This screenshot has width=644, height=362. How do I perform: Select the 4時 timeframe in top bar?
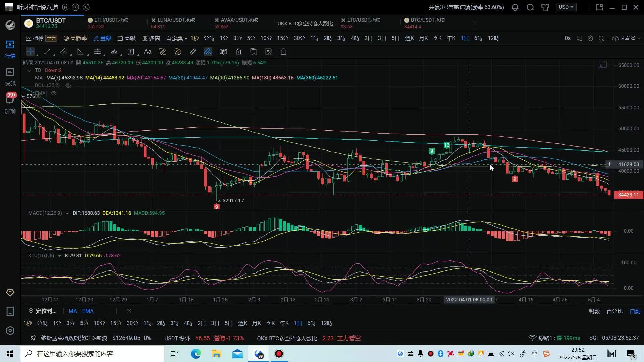pos(355,38)
